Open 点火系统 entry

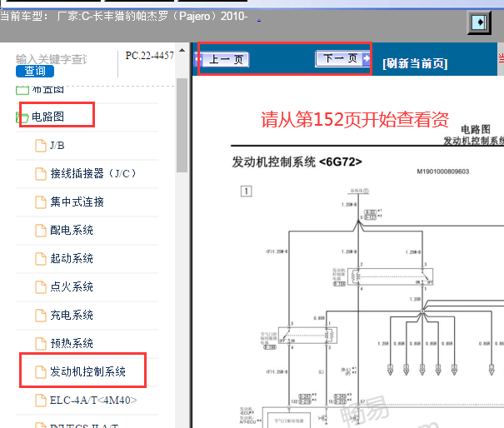(x=72, y=286)
